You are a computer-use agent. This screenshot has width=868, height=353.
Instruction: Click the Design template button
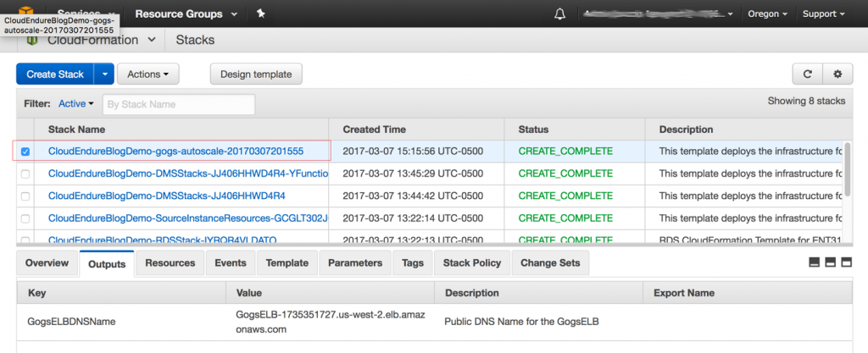click(256, 74)
